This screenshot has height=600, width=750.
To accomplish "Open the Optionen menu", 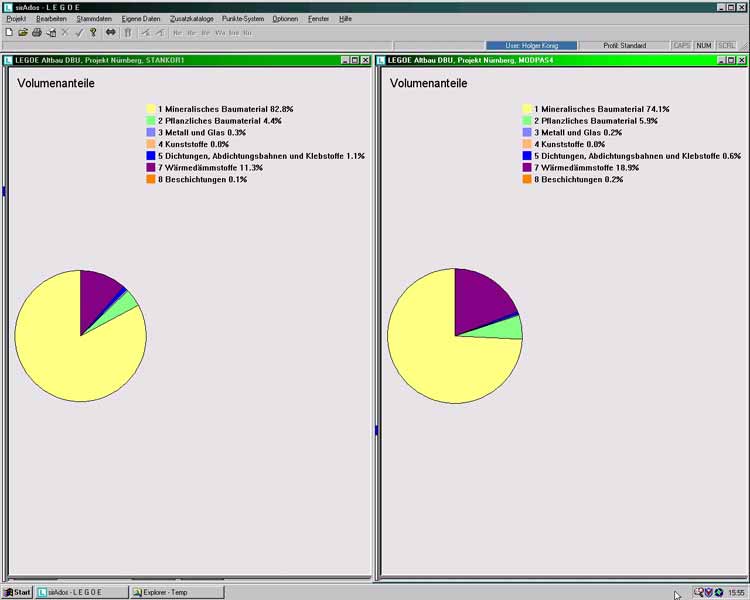I will tap(285, 19).
